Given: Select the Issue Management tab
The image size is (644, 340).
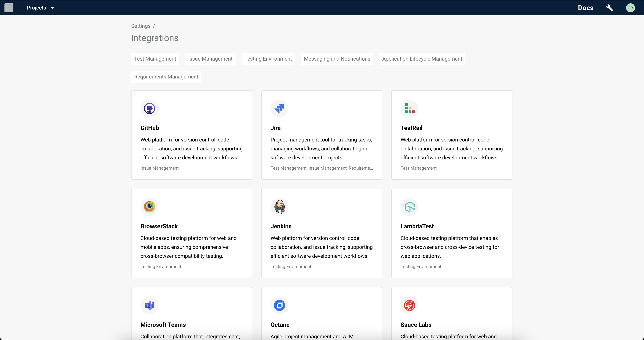Looking at the screenshot, I should pyautogui.click(x=210, y=59).
